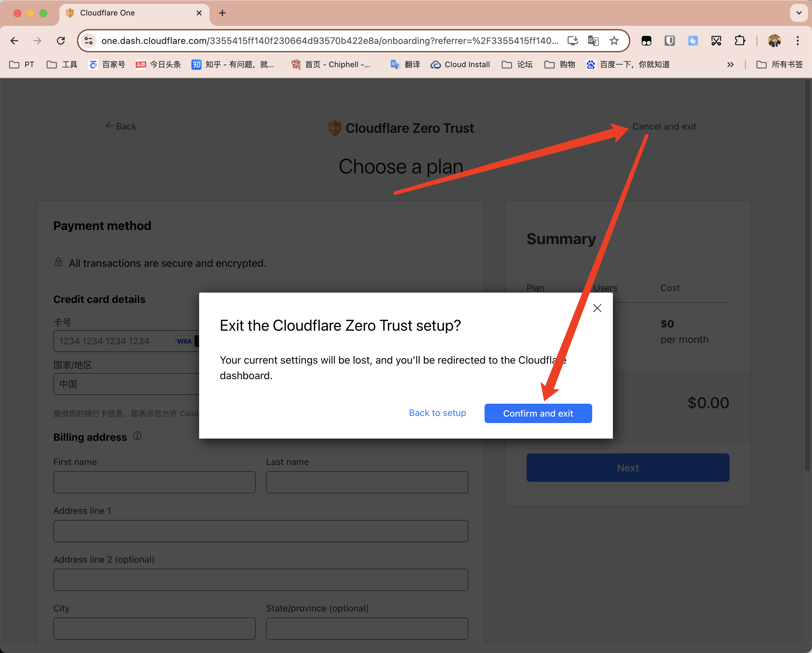Click Confirm and exit button in dialog
812x653 pixels.
click(538, 412)
